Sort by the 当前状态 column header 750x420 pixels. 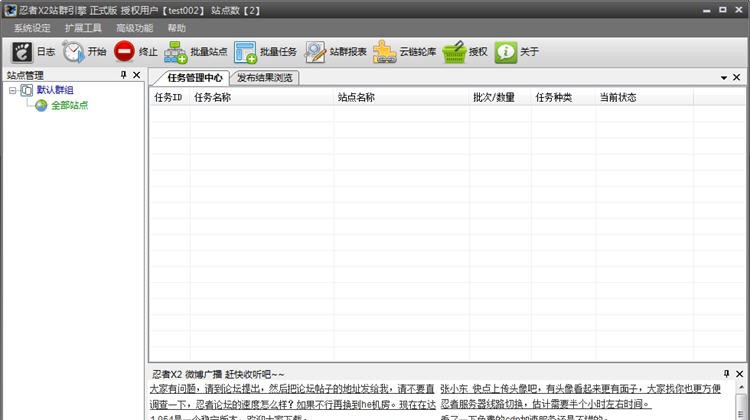(x=644, y=97)
